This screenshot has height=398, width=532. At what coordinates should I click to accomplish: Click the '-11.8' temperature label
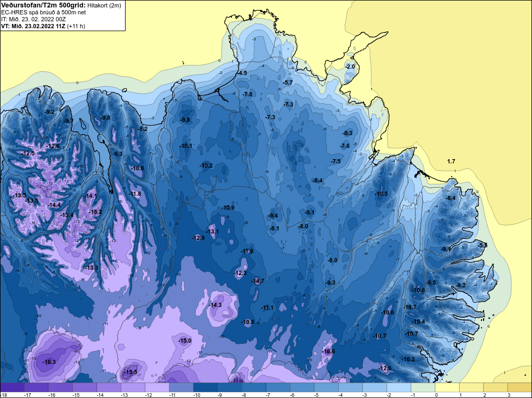pos(135,194)
